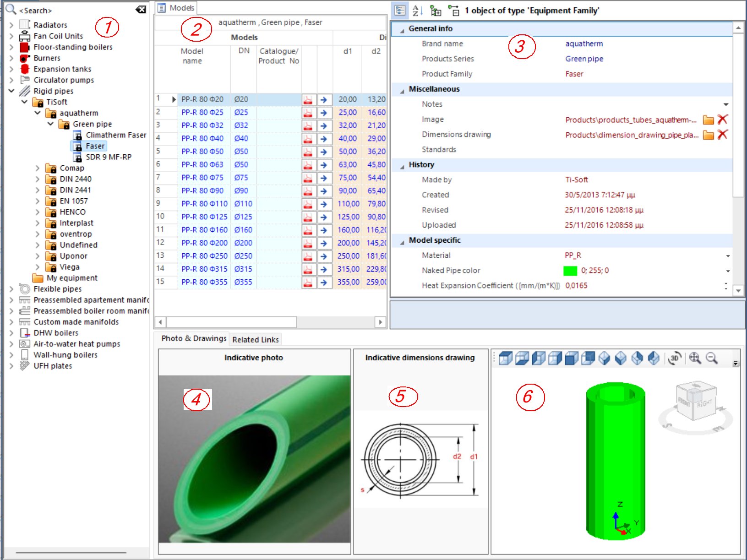Select the solid cube view icon in 3D toolbar
Viewport: 747px width, 560px height.
click(x=568, y=359)
